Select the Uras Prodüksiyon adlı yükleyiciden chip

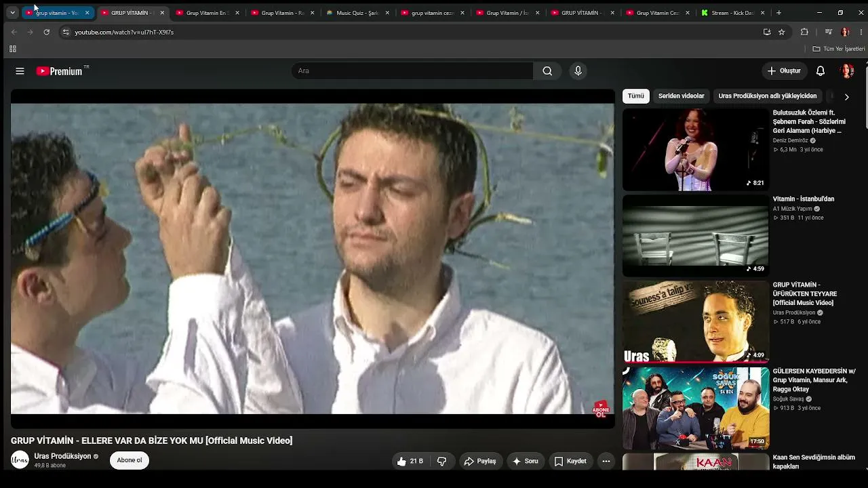point(768,96)
